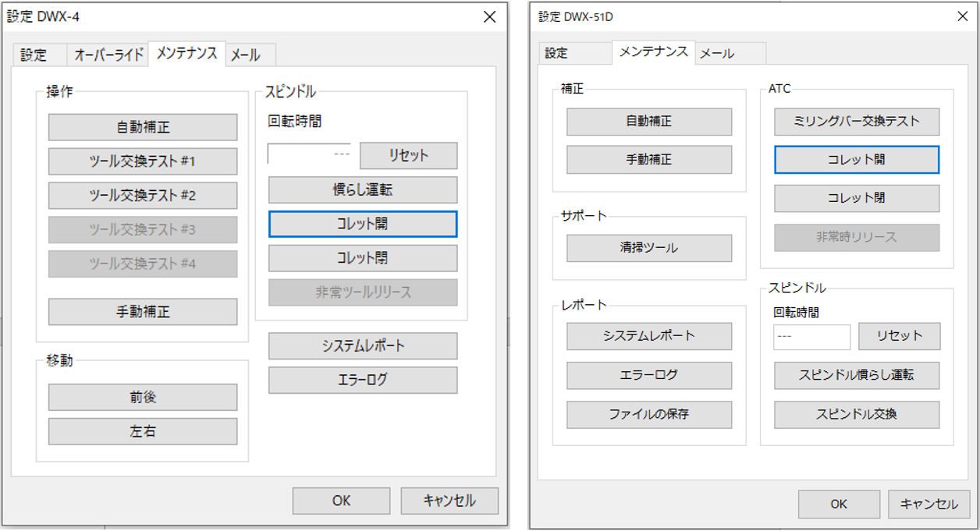The width and height of the screenshot is (980, 531).
Task: Confirm with OK in DWX-4 window
Action: coord(341,501)
